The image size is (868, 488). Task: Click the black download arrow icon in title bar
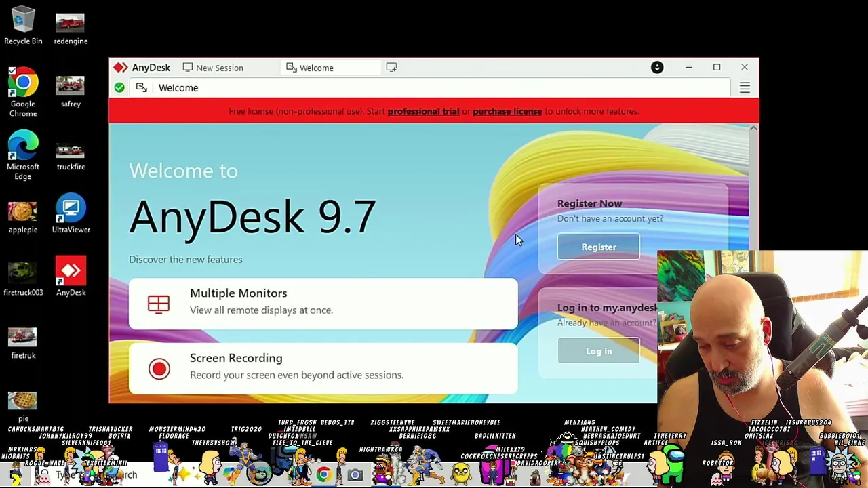(657, 67)
